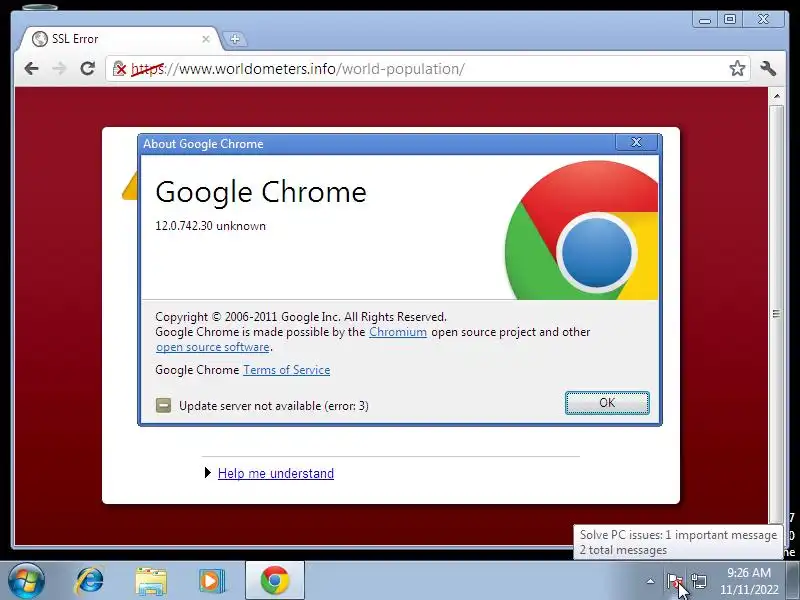Open the wrench settings menu
This screenshot has width=800, height=600.
point(768,68)
